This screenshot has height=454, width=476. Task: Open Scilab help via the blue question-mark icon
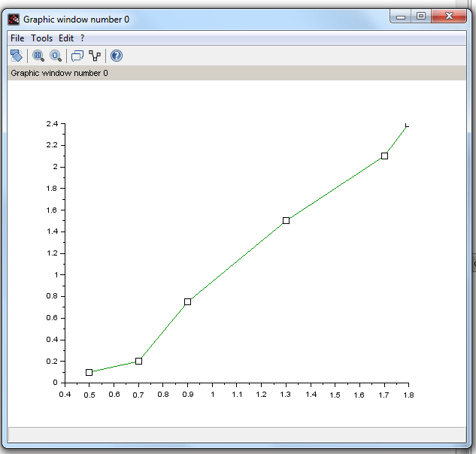click(x=117, y=56)
